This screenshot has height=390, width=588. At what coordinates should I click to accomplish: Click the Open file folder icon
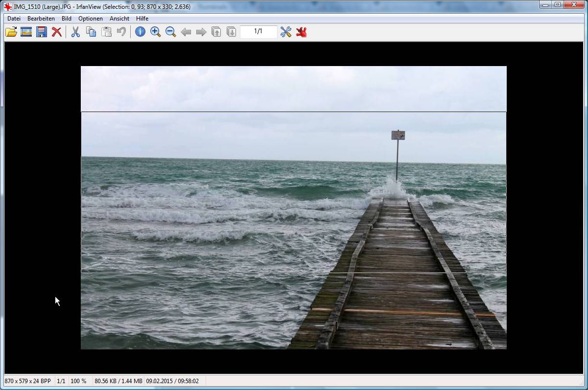pyautogui.click(x=11, y=32)
